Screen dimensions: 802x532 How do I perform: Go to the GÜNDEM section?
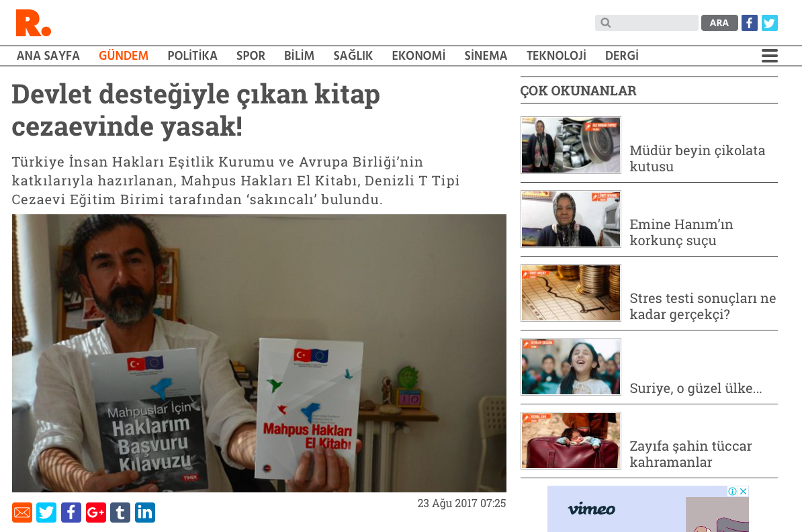(124, 56)
